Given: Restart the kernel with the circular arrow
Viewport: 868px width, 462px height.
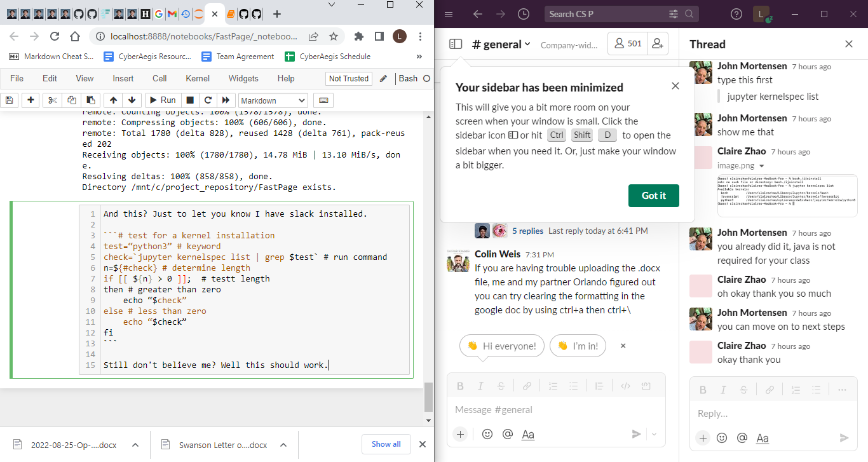Looking at the screenshot, I should click(207, 100).
